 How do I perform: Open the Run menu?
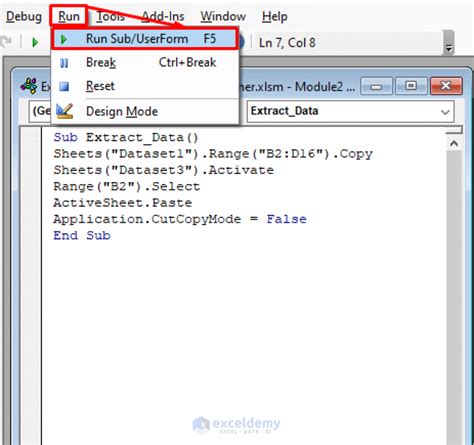coord(69,16)
